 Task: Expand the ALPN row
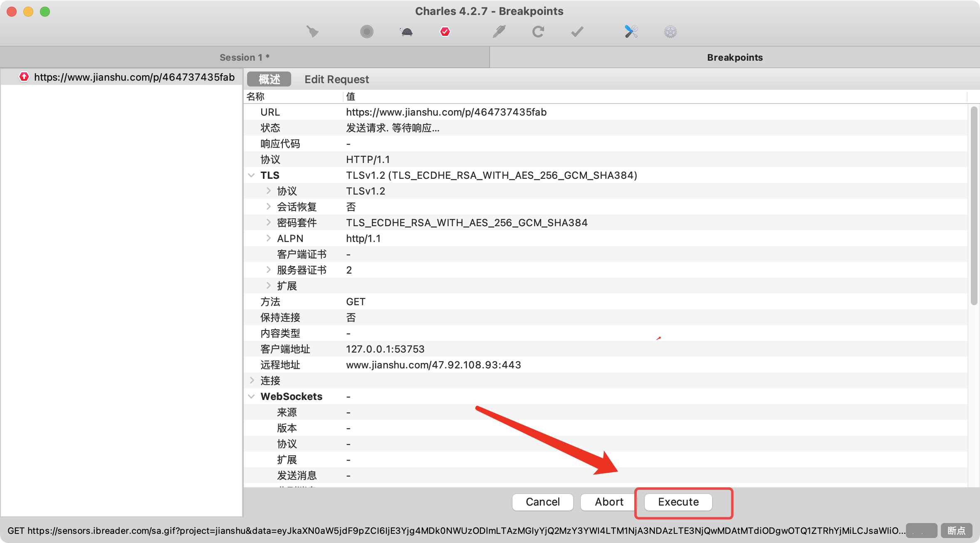pos(268,238)
